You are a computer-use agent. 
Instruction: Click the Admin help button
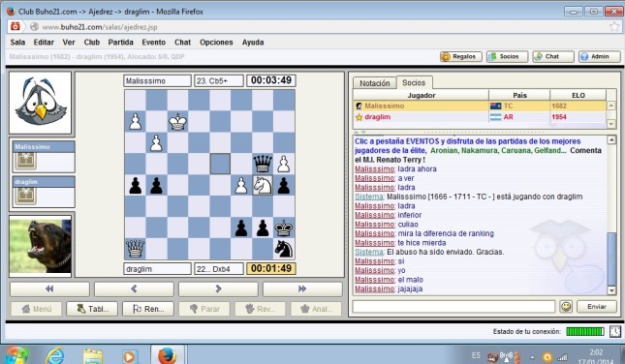click(x=600, y=56)
